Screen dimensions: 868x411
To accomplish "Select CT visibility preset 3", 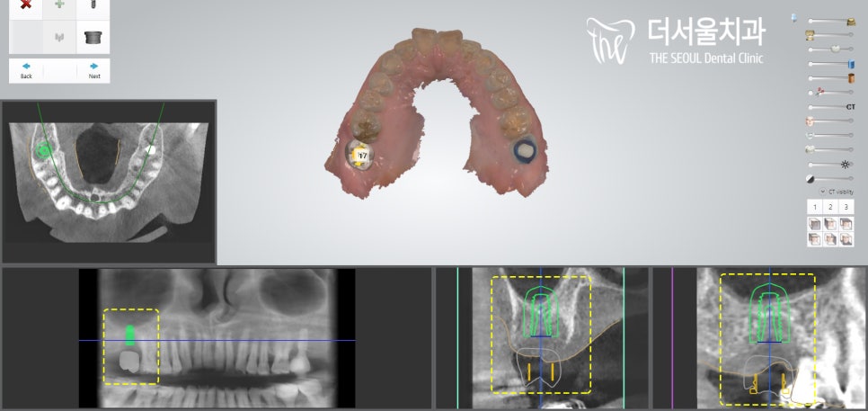I will pos(846,207).
